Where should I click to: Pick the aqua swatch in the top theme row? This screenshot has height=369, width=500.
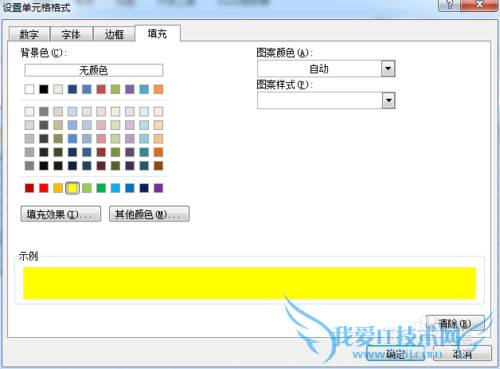pyautogui.click(x=144, y=89)
